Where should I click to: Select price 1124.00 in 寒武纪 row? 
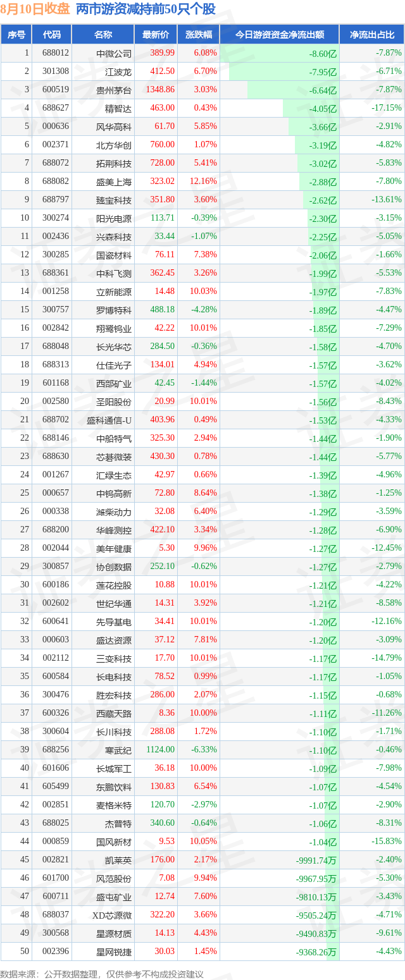click(160, 749)
